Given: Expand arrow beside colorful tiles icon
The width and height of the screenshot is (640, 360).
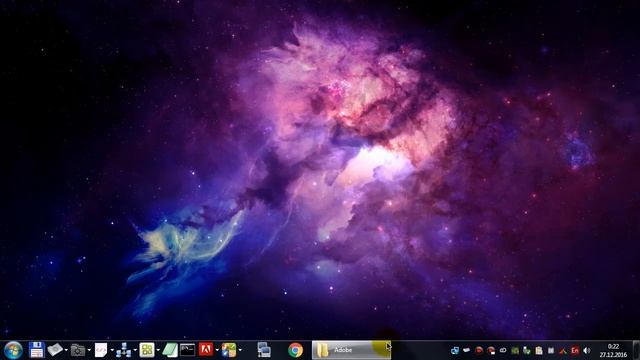Looking at the screenshot, I should point(240,350).
